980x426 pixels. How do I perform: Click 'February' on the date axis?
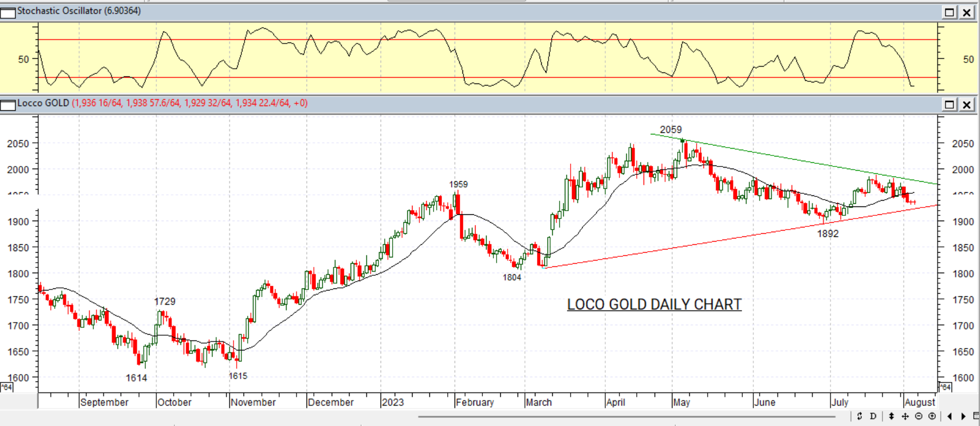(475, 402)
